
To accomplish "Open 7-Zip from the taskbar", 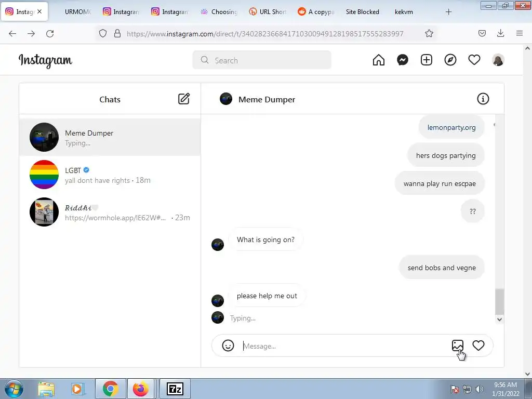I will tap(175, 389).
